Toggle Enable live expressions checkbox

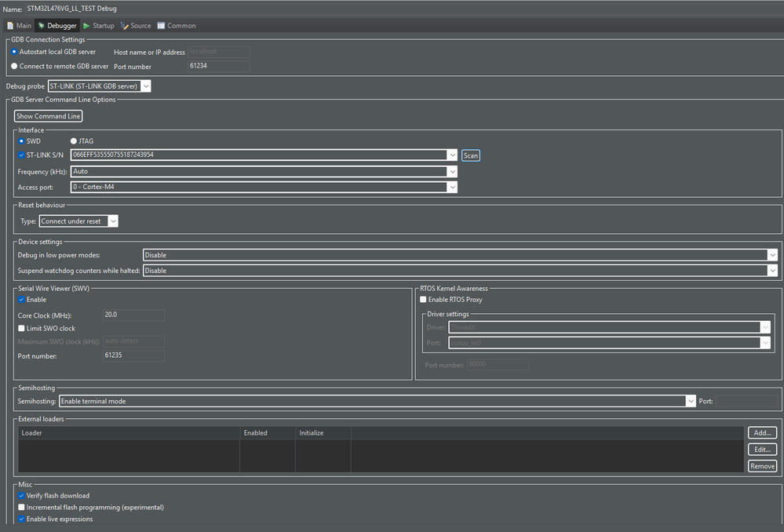(21, 519)
